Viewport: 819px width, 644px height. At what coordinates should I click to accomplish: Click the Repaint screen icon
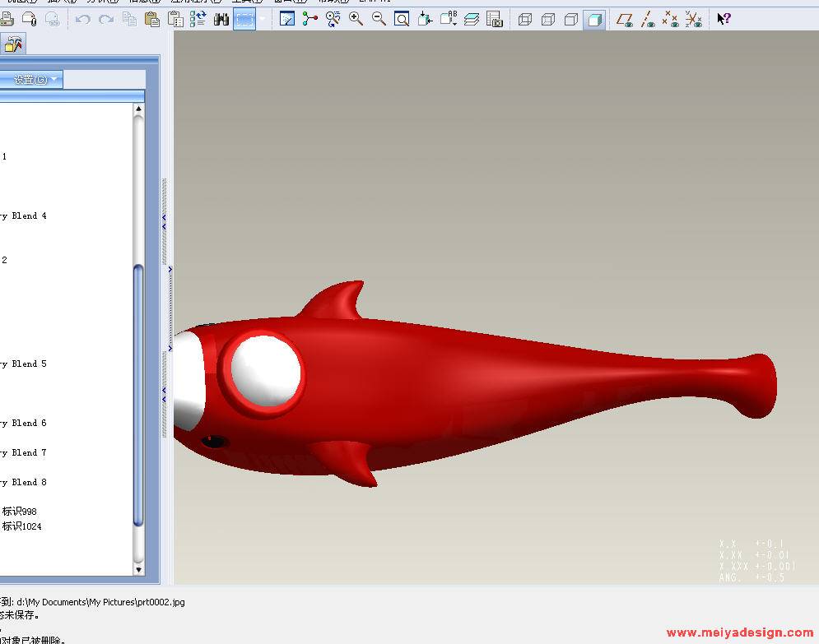(x=286, y=19)
